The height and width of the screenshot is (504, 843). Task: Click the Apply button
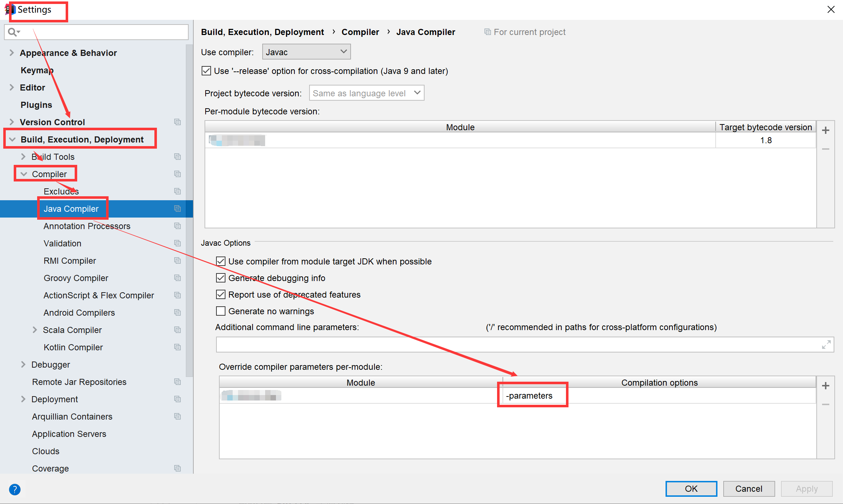pos(807,488)
